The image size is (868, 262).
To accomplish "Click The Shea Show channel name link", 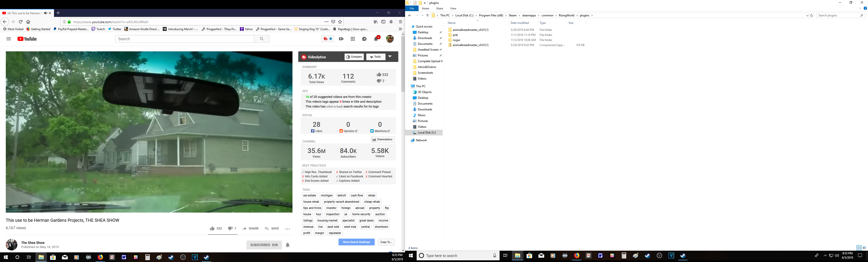I will [33, 243].
